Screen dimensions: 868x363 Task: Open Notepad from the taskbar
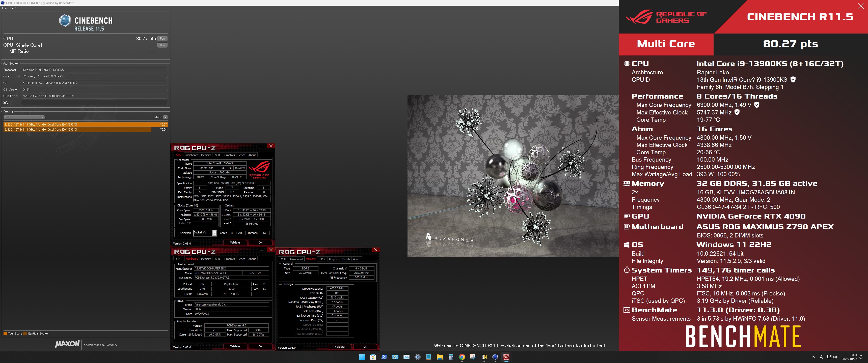tap(429, 357)
